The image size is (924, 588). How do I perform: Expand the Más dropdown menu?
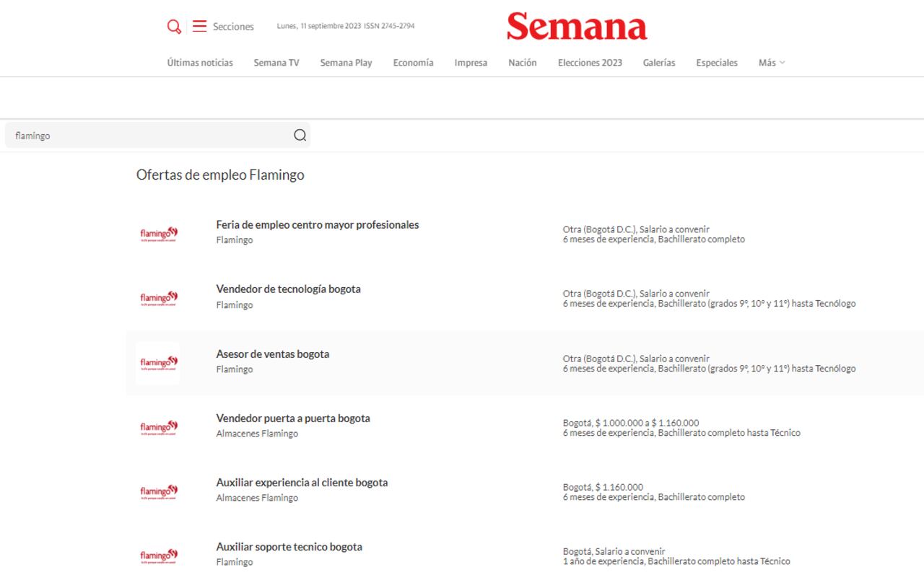tap(771, 63)
